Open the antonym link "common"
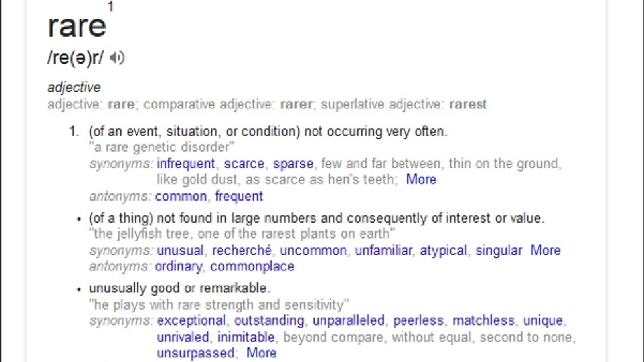The image size is (644, 362). [181, 197]
